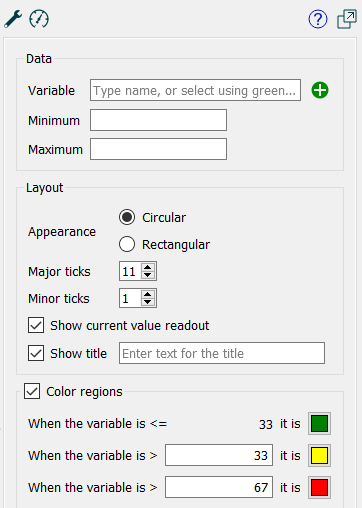Open the green color swatch

(x=319, y=424)
